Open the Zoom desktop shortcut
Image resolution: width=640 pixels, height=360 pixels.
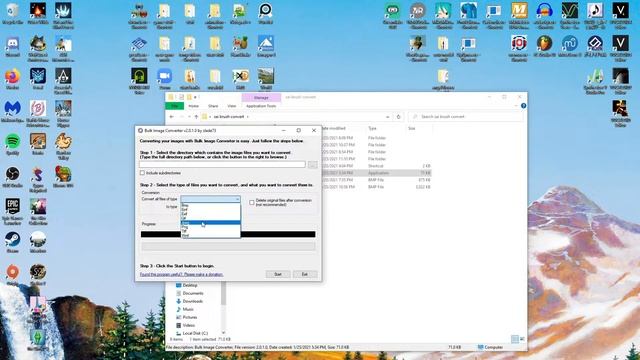[164, 79]
